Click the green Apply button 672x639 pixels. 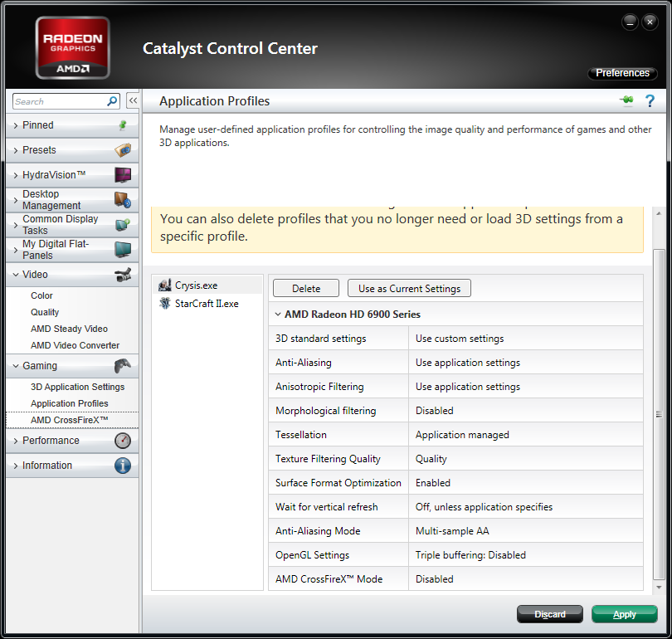point(625,614)
